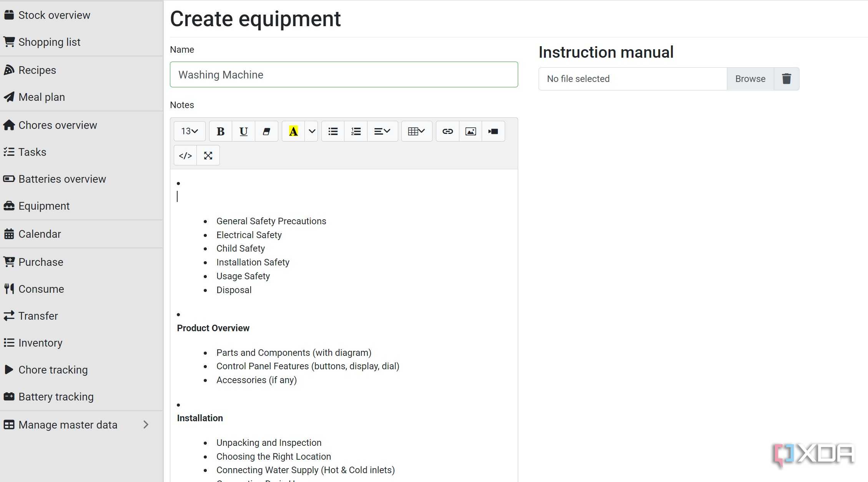Click the Name field containing Washing Machine
This screenshot has height=482, width=868.
(x=344, y=75)
